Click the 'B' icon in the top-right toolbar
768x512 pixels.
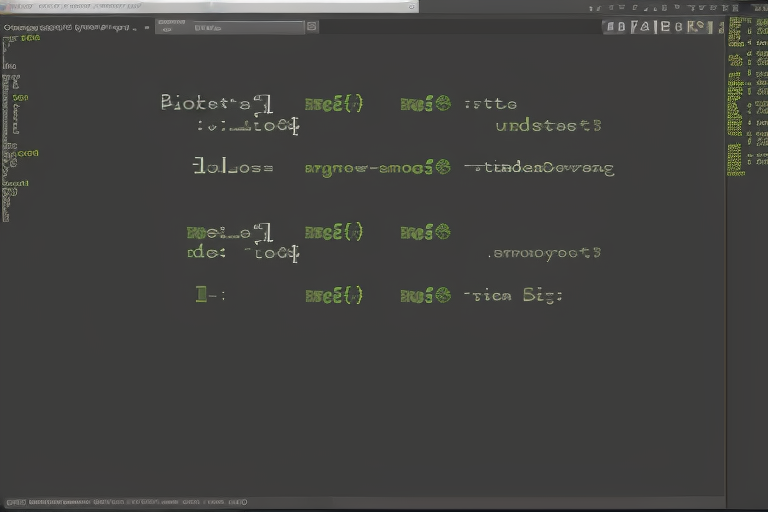tap(666, 27)
